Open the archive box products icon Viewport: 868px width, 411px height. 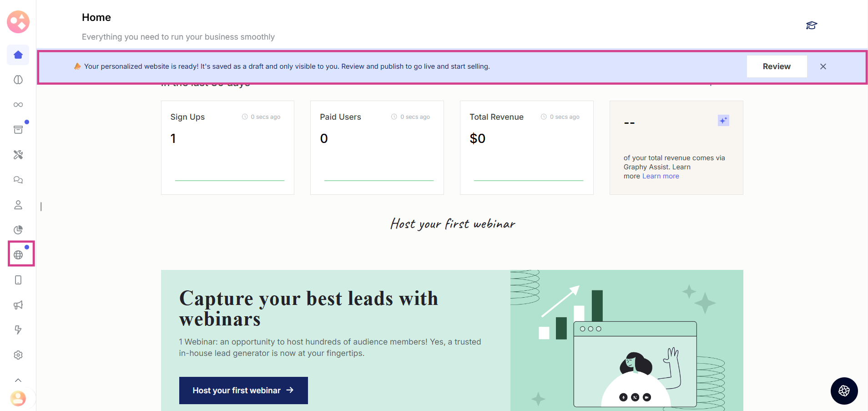(18, 130)
